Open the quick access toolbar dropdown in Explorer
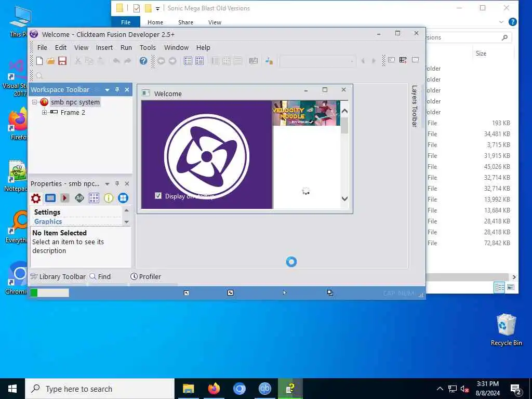The width and height of the screenshot is (532, 399). pyautogui.click(x=157, y=8)
